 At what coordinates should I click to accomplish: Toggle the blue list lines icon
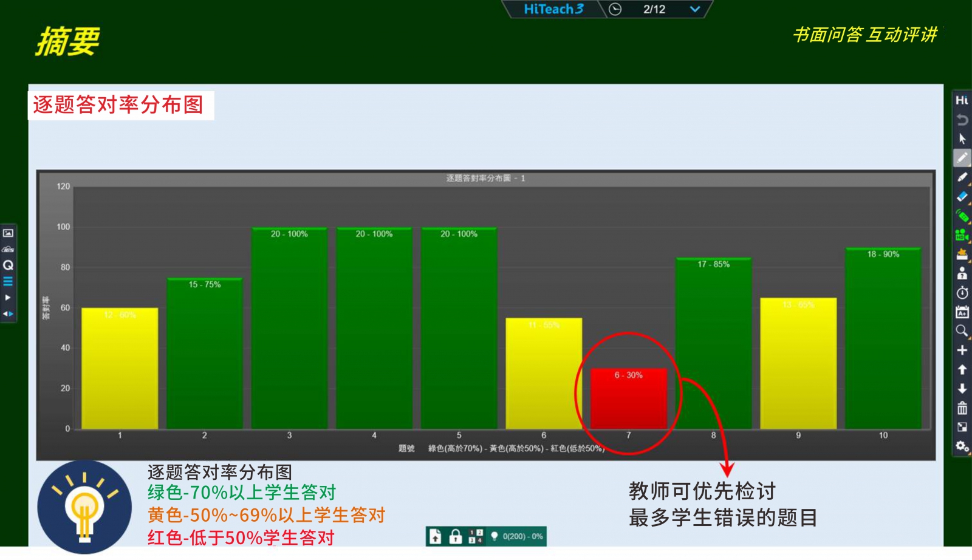click(8, 281)
